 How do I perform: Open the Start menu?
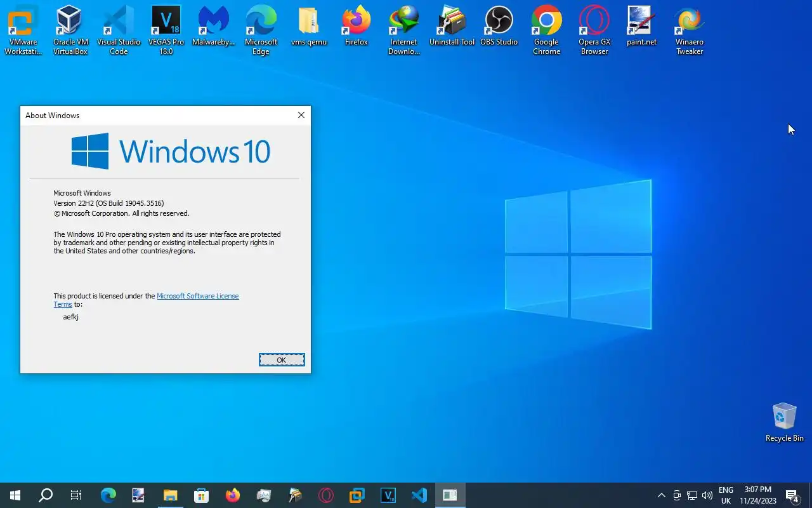[15, 495]
